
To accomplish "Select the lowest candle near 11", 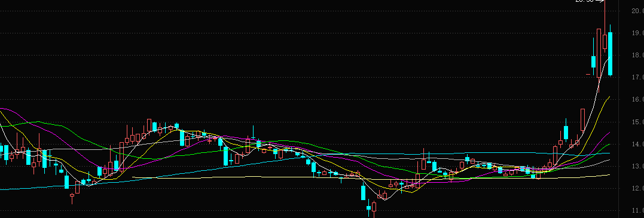I will click(x=374, y=210).
